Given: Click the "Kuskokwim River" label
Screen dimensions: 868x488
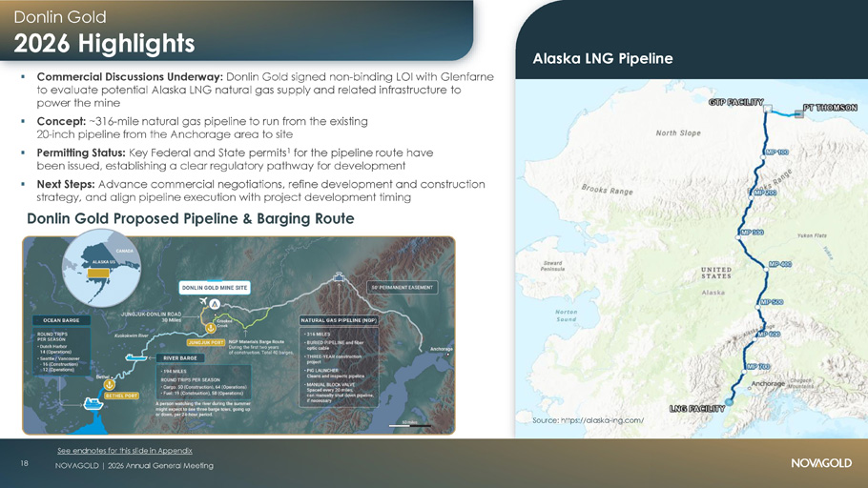Looking at the screenshot, I should pos(131,335).
